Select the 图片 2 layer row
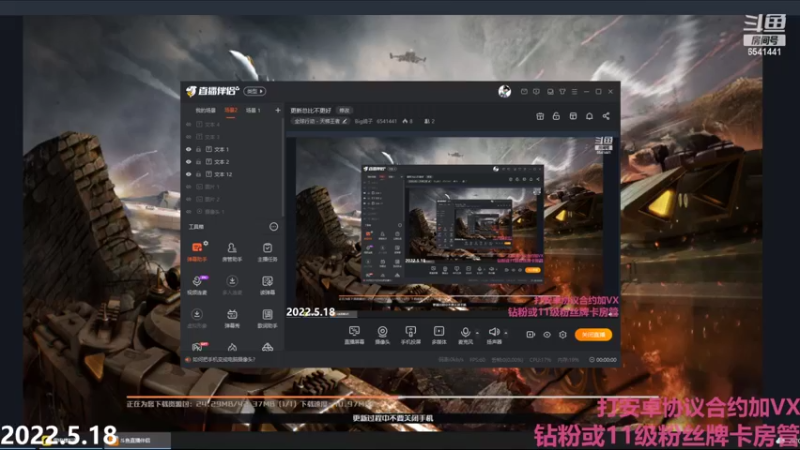Viewport: 800px width, 450px height. click(x=233, y=199)
